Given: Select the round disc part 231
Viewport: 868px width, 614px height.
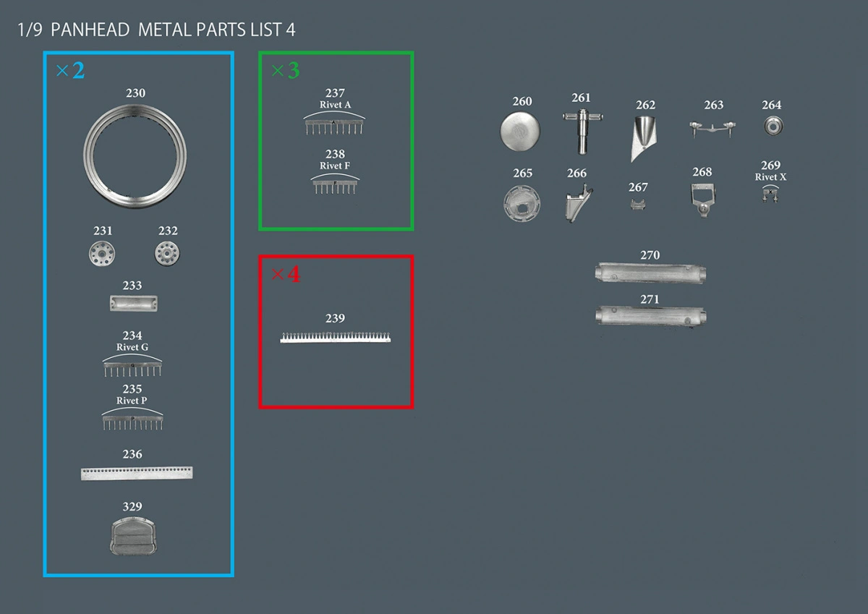Looking at the screenshot, I should pyautogui.click(x=103, y=254).
